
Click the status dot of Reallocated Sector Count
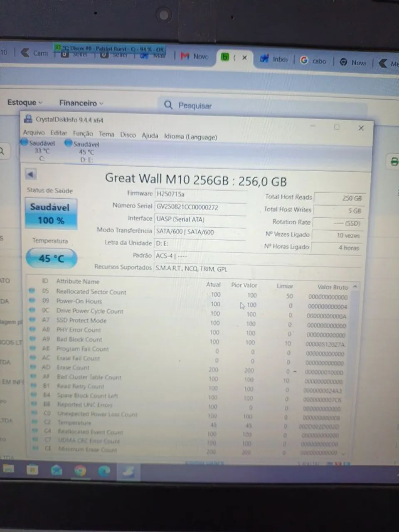click(x=32, y=291)
